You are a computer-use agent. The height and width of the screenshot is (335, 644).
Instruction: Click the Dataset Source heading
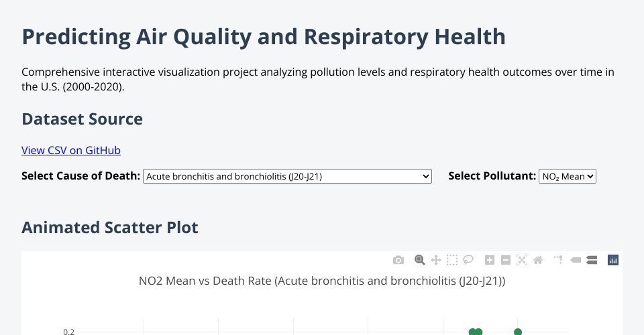click(82, 119)
